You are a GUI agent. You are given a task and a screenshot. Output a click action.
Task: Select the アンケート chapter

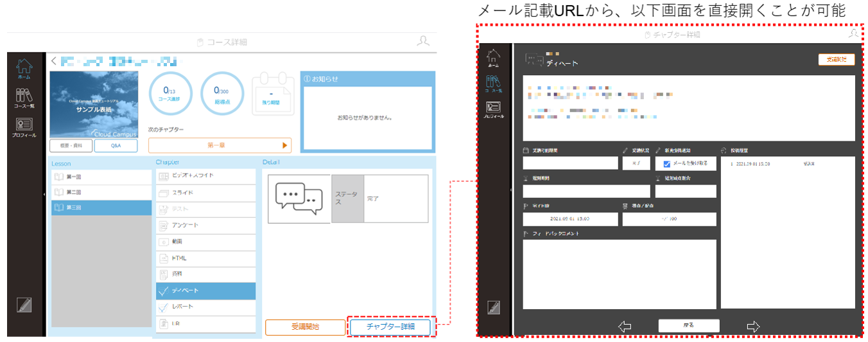[205, 226]
